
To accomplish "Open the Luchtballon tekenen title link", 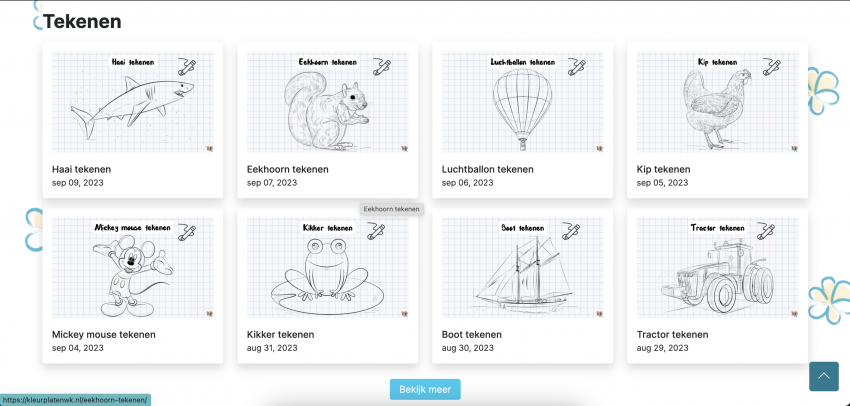I will coord(487,169).
